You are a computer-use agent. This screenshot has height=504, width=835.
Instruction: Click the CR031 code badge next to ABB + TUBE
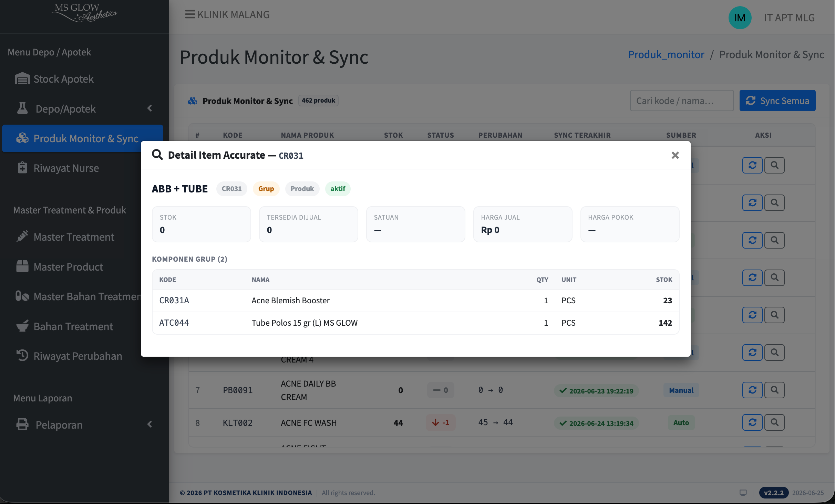[x=231, y=189]
